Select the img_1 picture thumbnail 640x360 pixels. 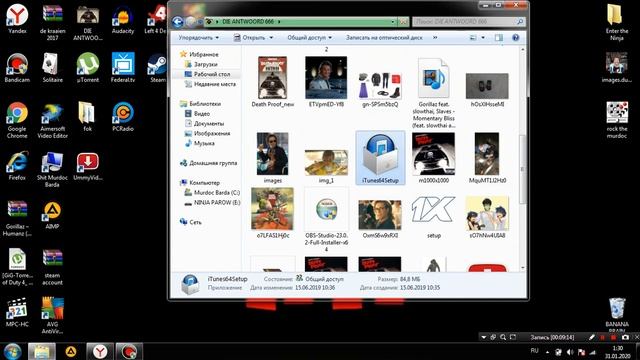pos(326,167)
